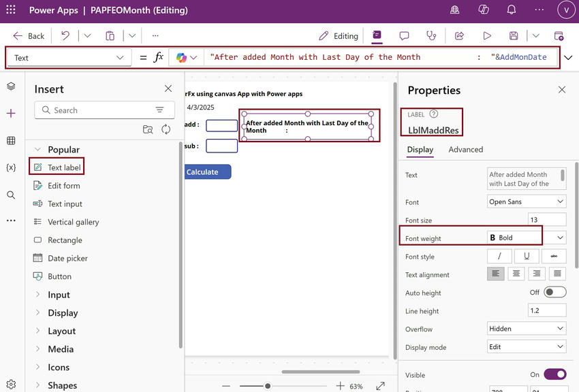Click the fit to screen icon
The height and width of the screenshot is (392, 579).
pyautogui.click(x=380, y=386)
